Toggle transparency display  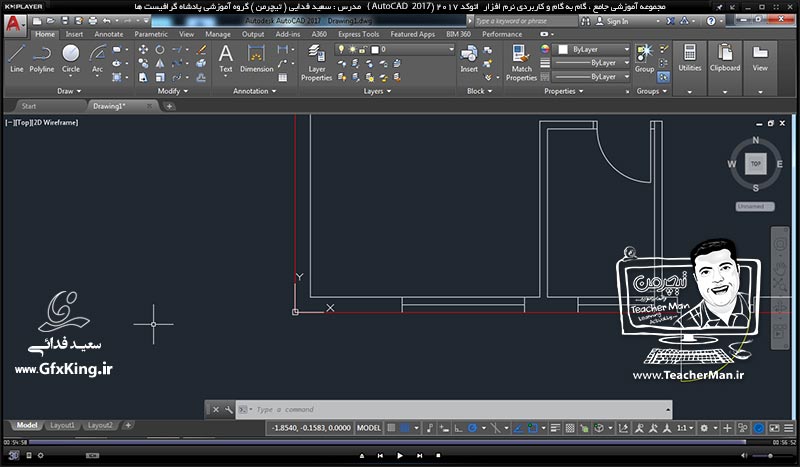(570, 428)
